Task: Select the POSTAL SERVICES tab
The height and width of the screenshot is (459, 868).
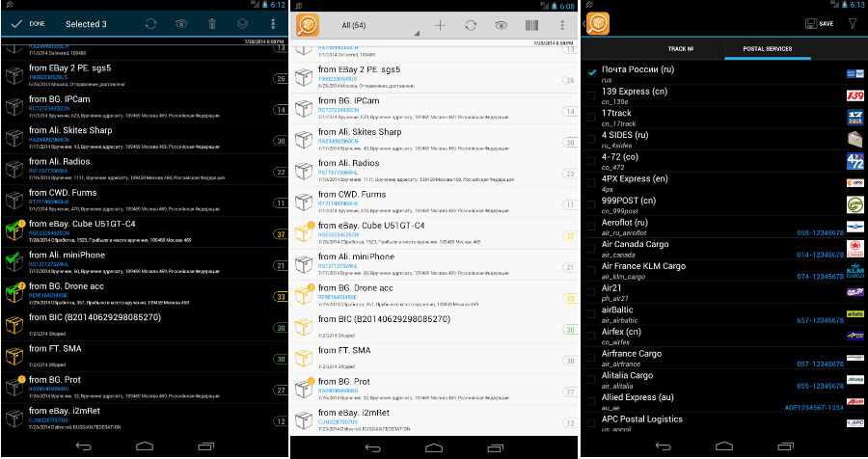Action: pos(766,48)
